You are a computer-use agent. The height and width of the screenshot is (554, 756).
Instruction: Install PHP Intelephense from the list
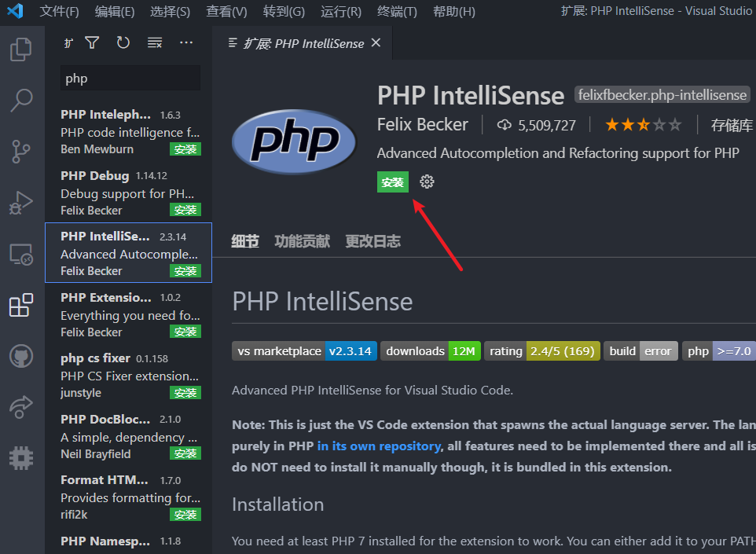185,149
